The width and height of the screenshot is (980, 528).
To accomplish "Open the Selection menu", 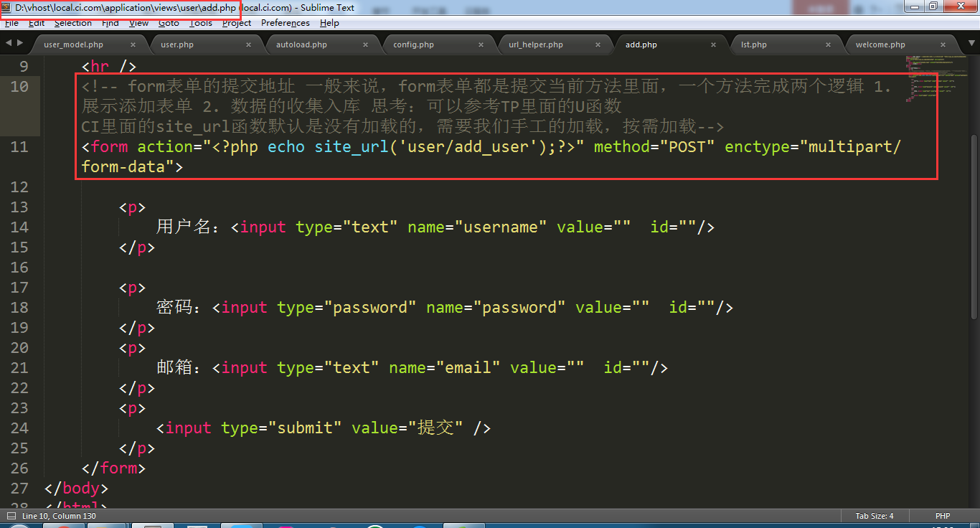I will 72,23.
